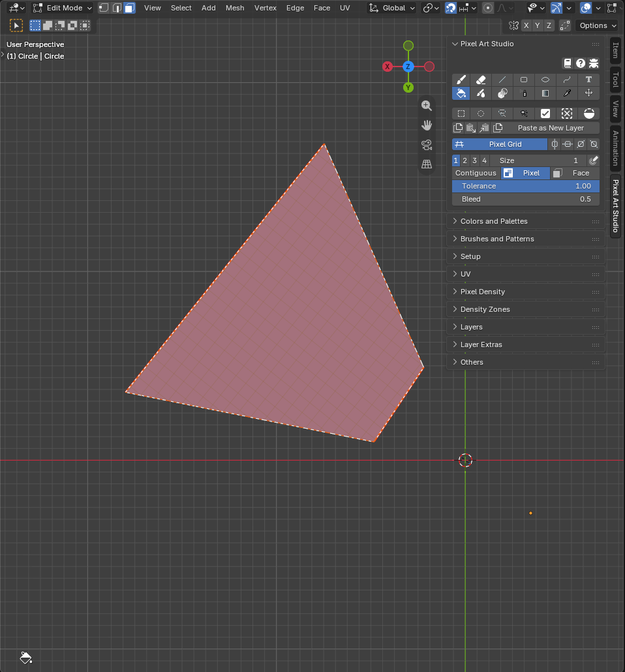Toggle the snapping magnet icon
625x672 pixels.
pos(451,8)
